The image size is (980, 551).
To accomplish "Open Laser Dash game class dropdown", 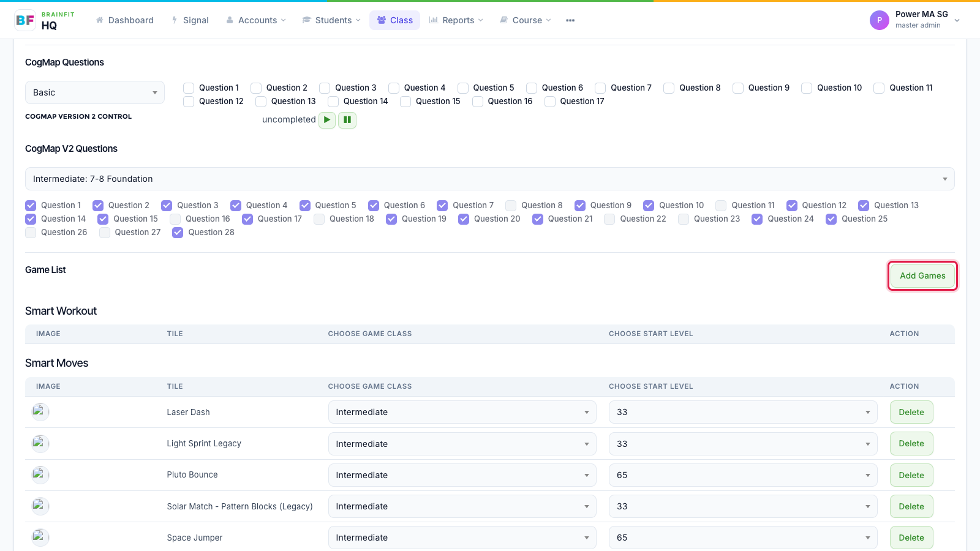I will click(x=462, y=412).
